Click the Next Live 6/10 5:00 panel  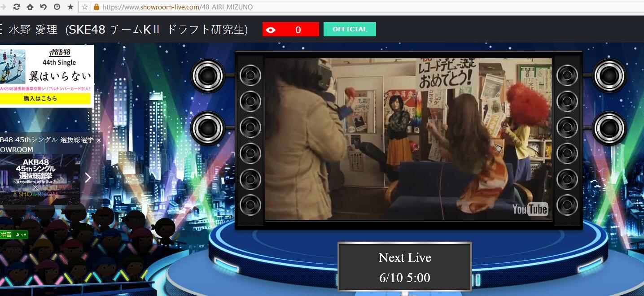(x=405, y=267)
